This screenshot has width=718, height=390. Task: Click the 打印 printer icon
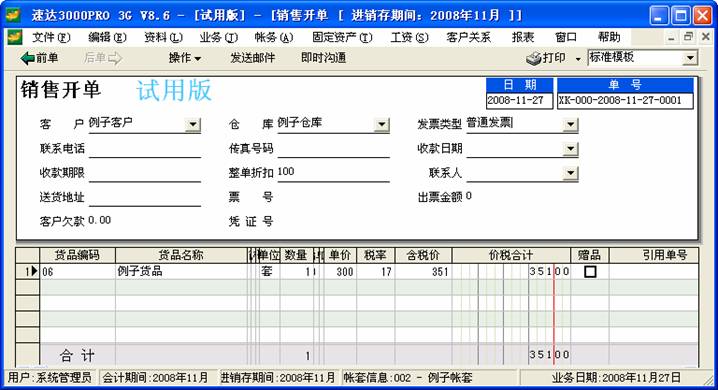point(533,58)
